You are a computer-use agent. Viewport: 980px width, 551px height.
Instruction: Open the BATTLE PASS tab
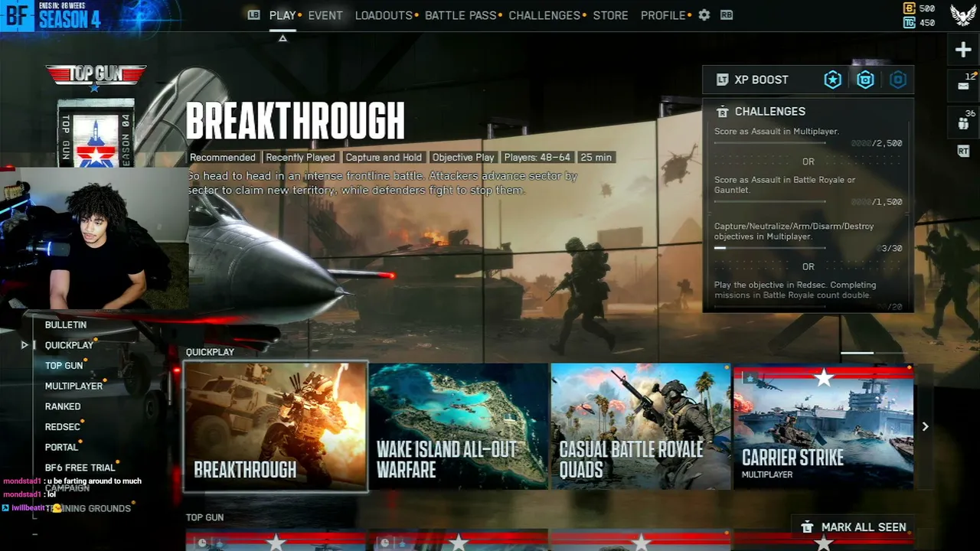tap(460, 15)
